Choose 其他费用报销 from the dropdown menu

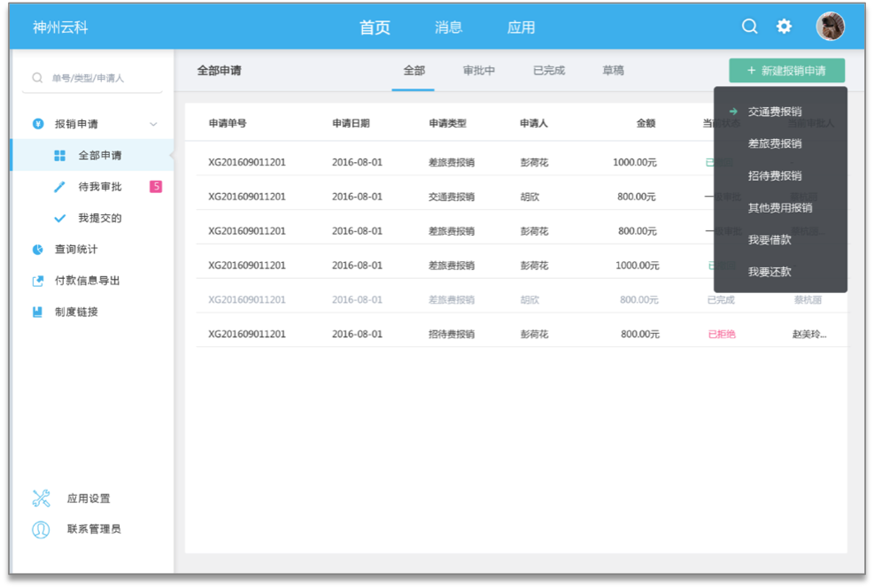780,208
